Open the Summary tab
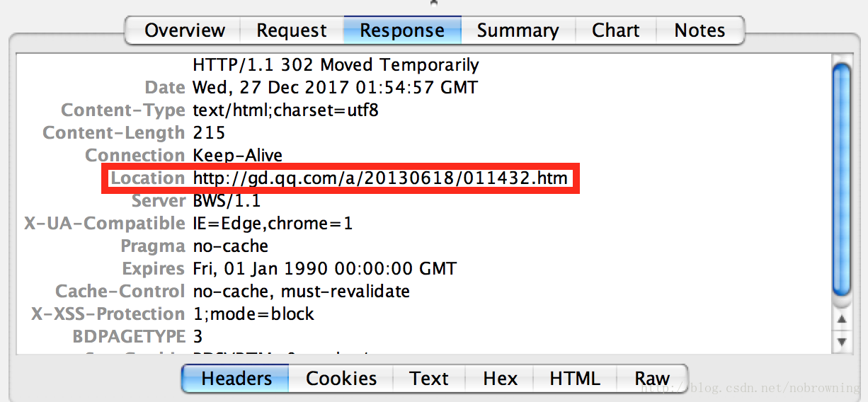The image size is (868, 402). (x=518, y=30)
